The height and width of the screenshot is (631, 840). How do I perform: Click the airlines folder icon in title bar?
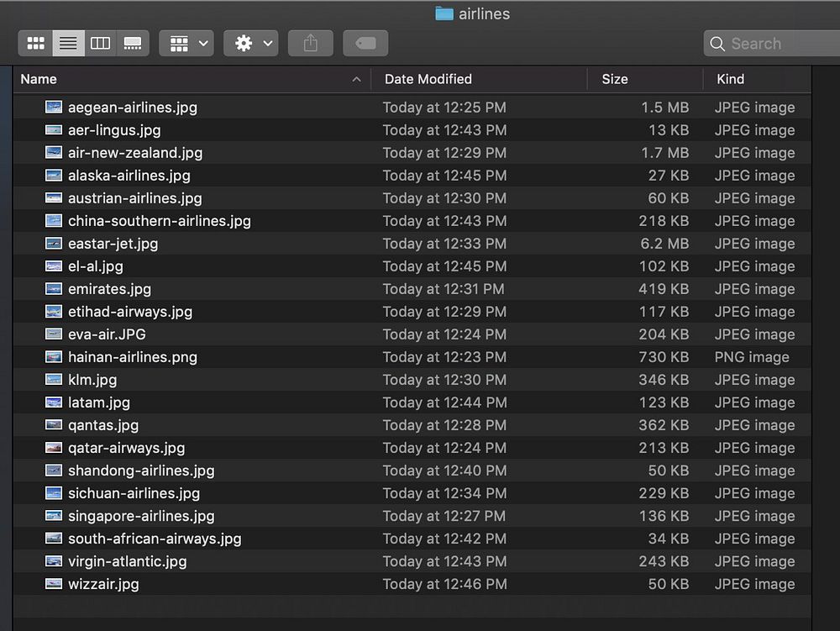[x=444, y=13]
